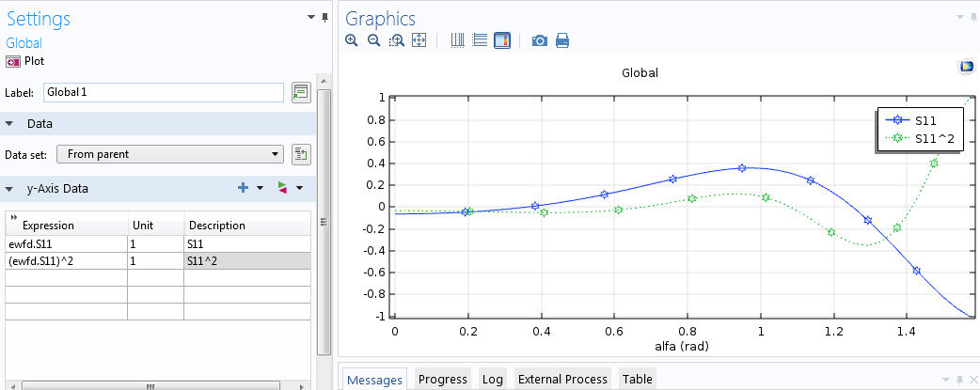The width and height of the screenshot is (980, 390).
Task: Collapse the Data section
Action: tap(10, 124)
